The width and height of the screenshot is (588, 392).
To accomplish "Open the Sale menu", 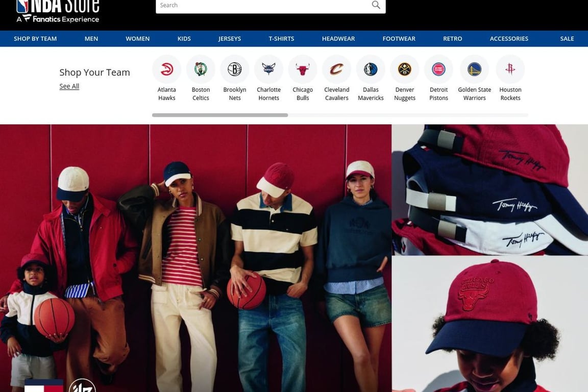I will [x=567, y=39].
